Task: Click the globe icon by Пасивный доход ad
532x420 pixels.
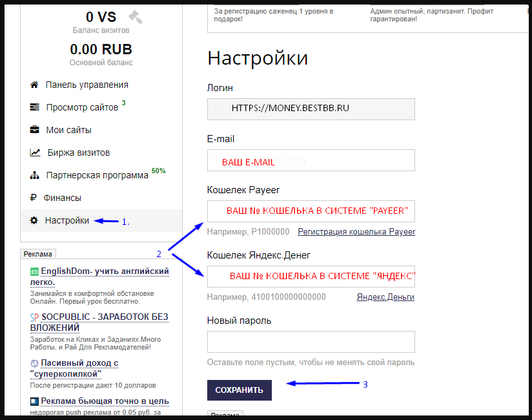Action: [34, 363]
